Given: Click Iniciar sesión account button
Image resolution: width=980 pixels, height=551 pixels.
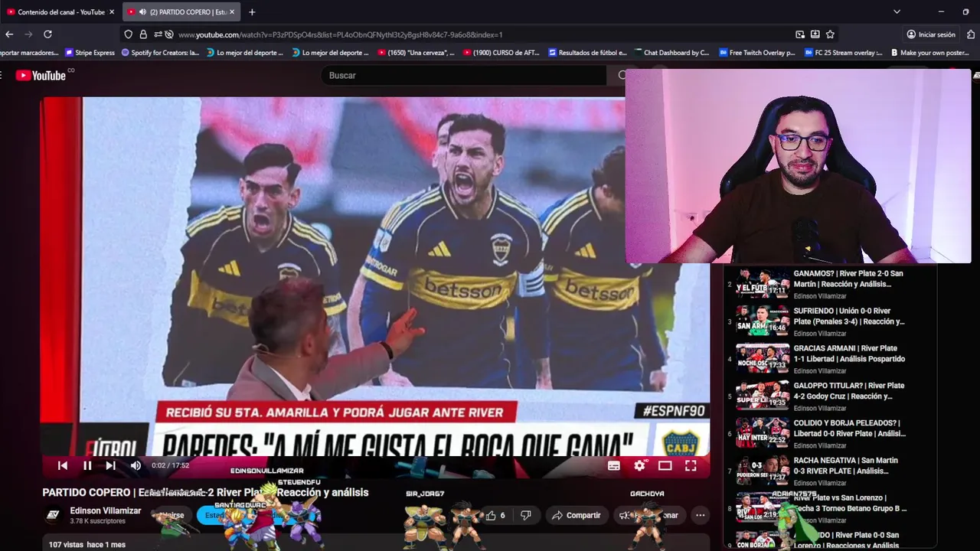Looking at the screenshot, I should click(x=931, y=34).
